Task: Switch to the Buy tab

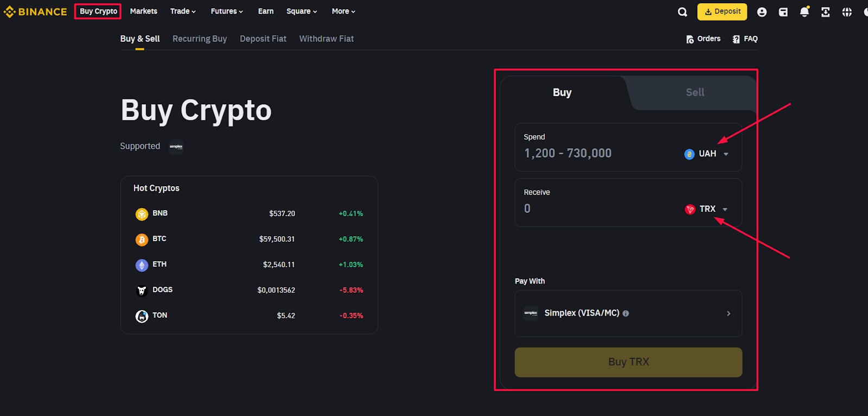Action: coord(563,92)
